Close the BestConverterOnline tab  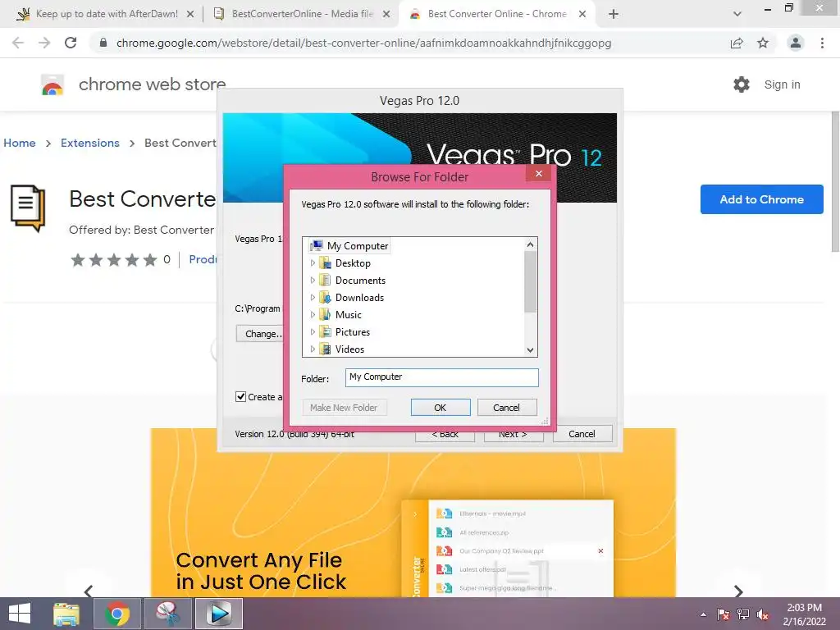(386, 14)
